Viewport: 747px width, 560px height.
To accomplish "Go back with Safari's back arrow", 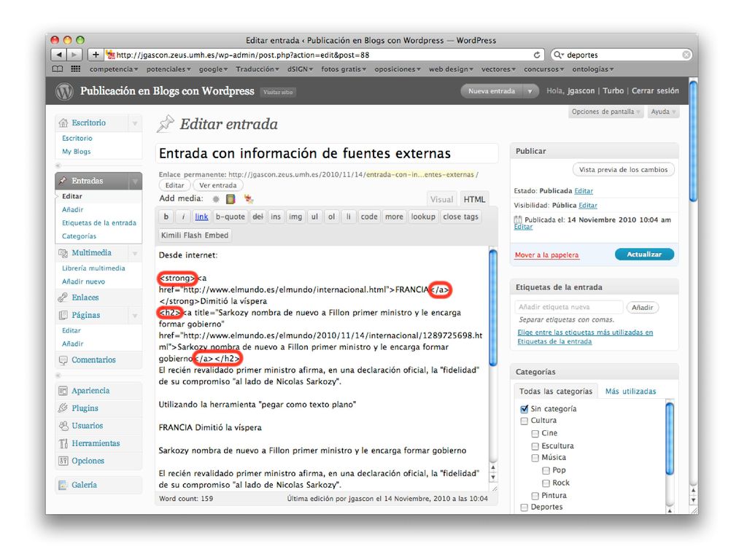I will 58,55.
